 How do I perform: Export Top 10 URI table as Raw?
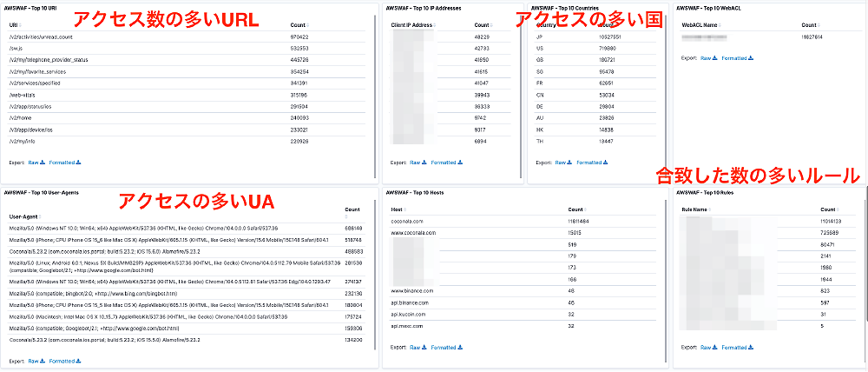click(x=36, y=163)
